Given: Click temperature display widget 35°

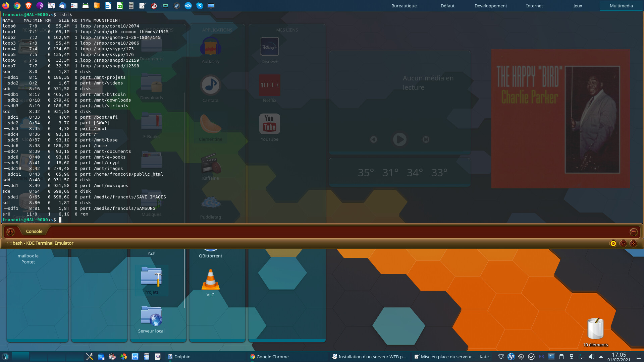Looking at the screenshot, I should point(365,172).
